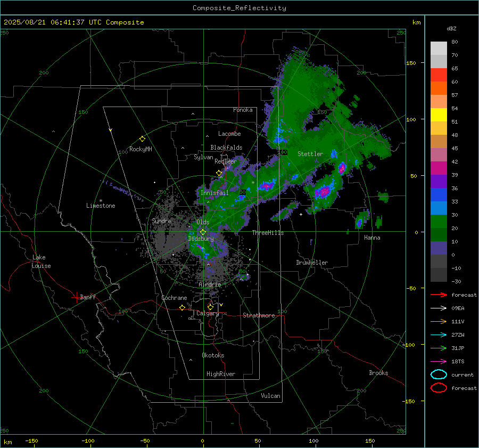
Task: Click the dBZ legend heading
Action: 451,28
